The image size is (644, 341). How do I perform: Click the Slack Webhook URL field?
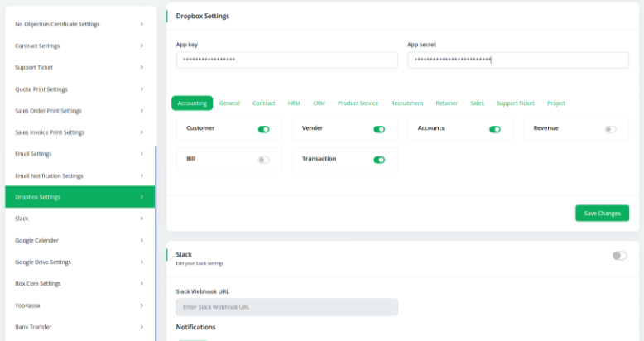[x=286, y=307]
